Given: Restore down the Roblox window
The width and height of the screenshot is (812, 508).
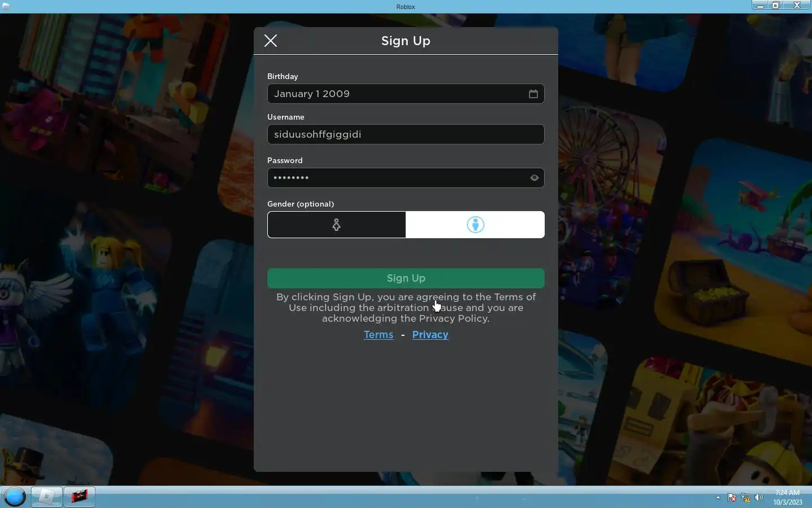Looking at the screenshot, I should click(x=776, y=6).
